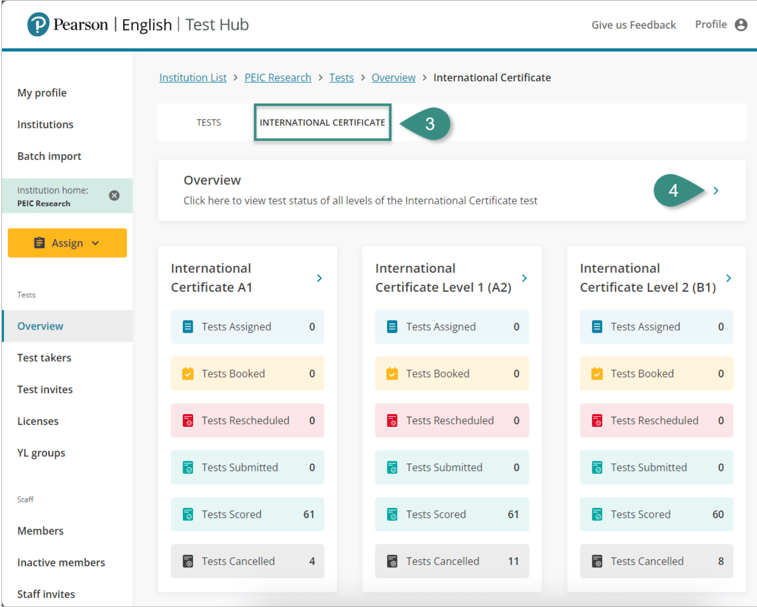Expand International Certificate A1 card chevron

pos(319,278)
